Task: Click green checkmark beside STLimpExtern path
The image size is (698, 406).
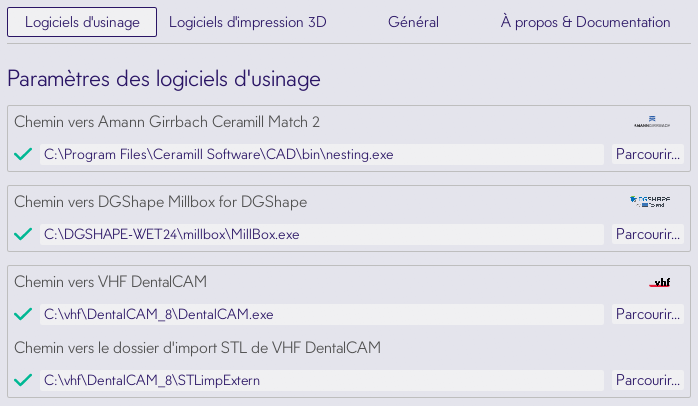Action: click(24, 380)
